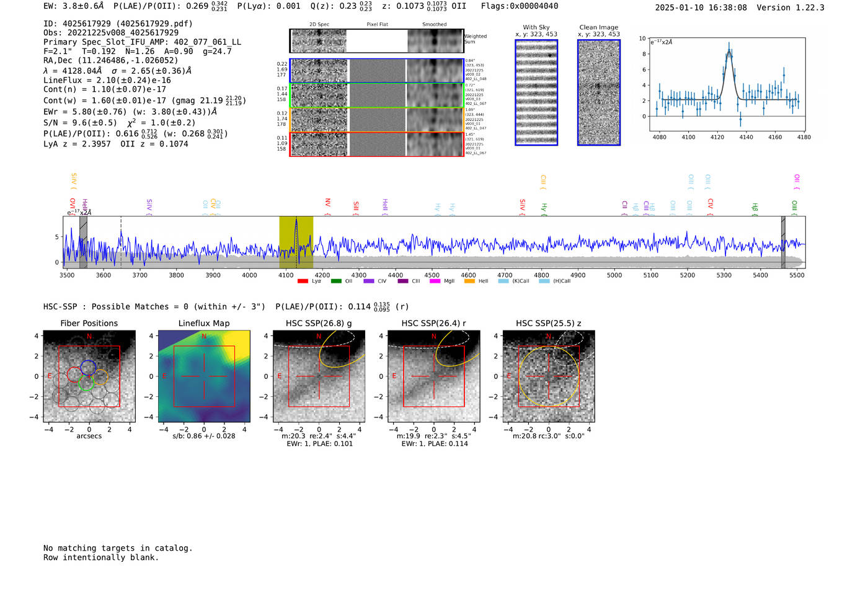Select the Weighted Sum 2D spectrum strip
This screenshot has width=868, height=591.
(376, 41)
